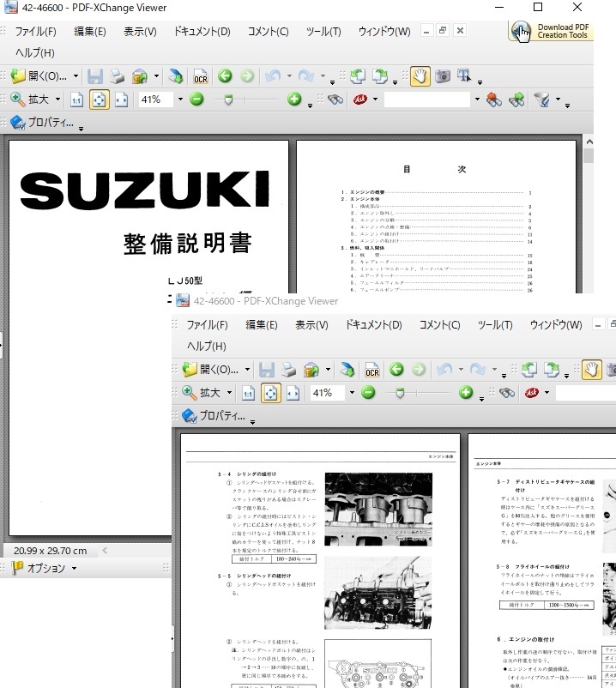Click Save icon in back window toolbar
Image resolution: width=616 pixels, height=688 pixels.
click(x=94, y=76)
